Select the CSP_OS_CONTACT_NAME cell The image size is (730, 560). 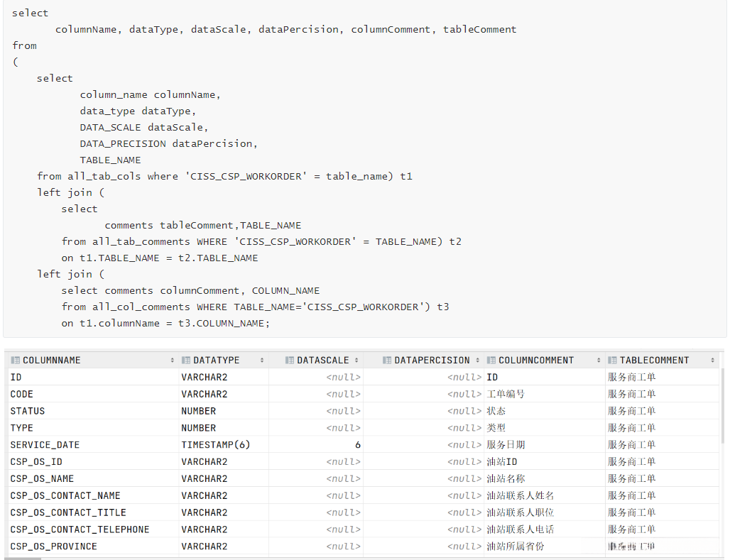[x=92, y=495]
